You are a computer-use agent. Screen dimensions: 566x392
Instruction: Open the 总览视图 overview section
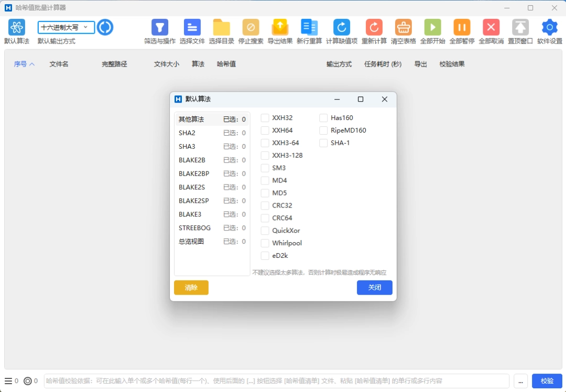(190, 241)
